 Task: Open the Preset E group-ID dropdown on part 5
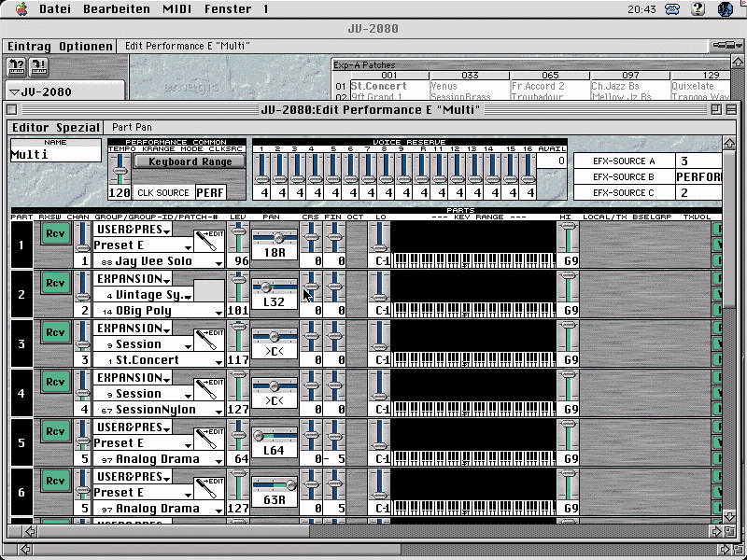click(143, 443)
